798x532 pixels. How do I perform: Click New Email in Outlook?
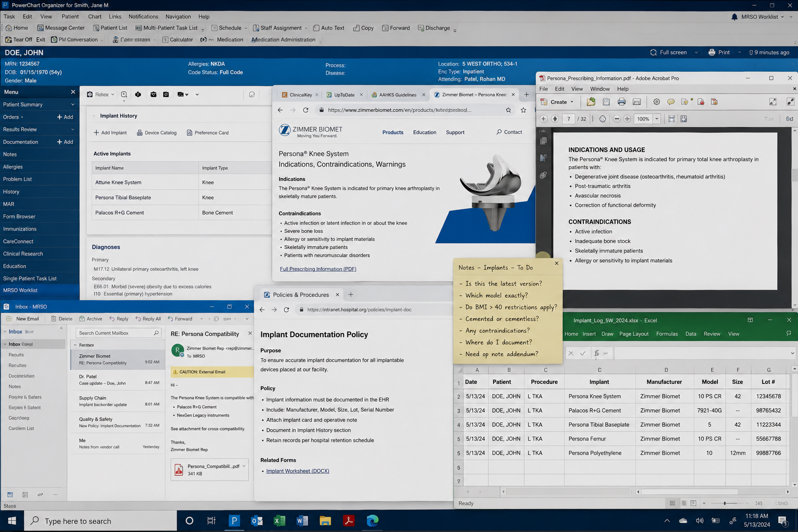click(x=23, y=319)
